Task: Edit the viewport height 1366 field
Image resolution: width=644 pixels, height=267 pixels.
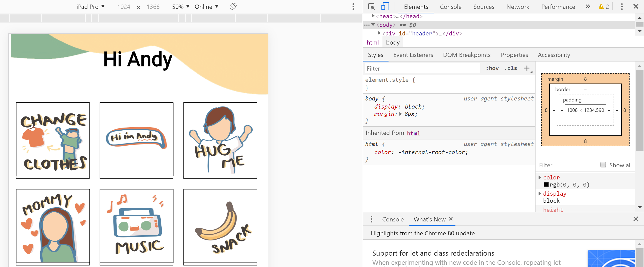Action: [153, 7]
